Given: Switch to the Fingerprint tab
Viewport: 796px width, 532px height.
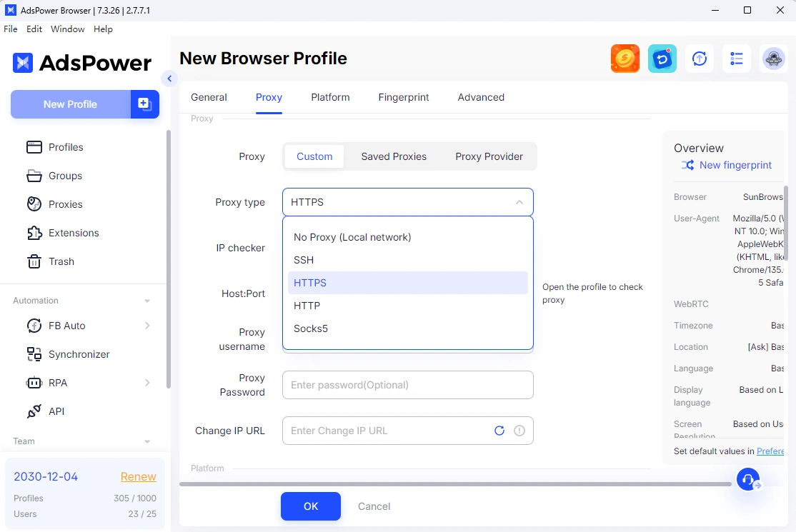Looking at the screenshot, I should 403,97.
